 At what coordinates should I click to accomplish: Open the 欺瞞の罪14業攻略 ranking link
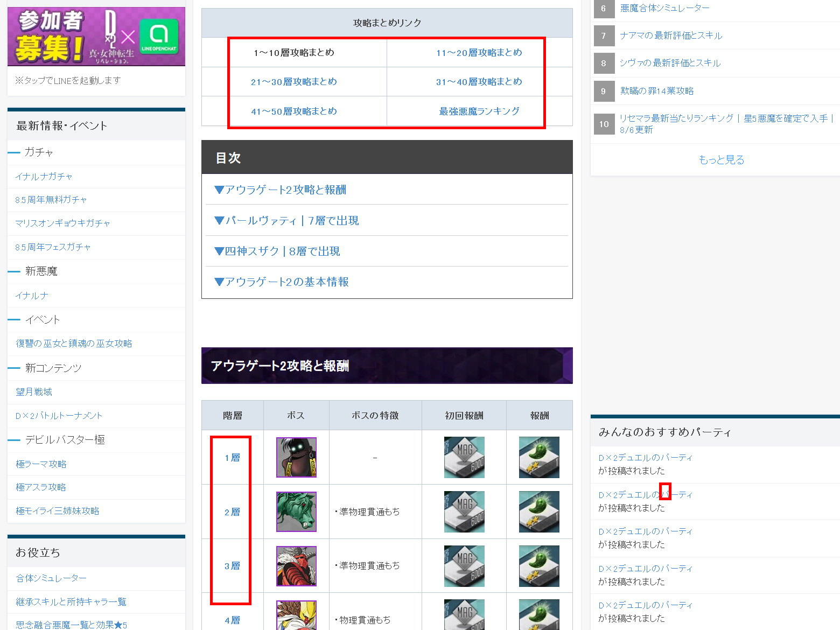(x=657, y=91)
